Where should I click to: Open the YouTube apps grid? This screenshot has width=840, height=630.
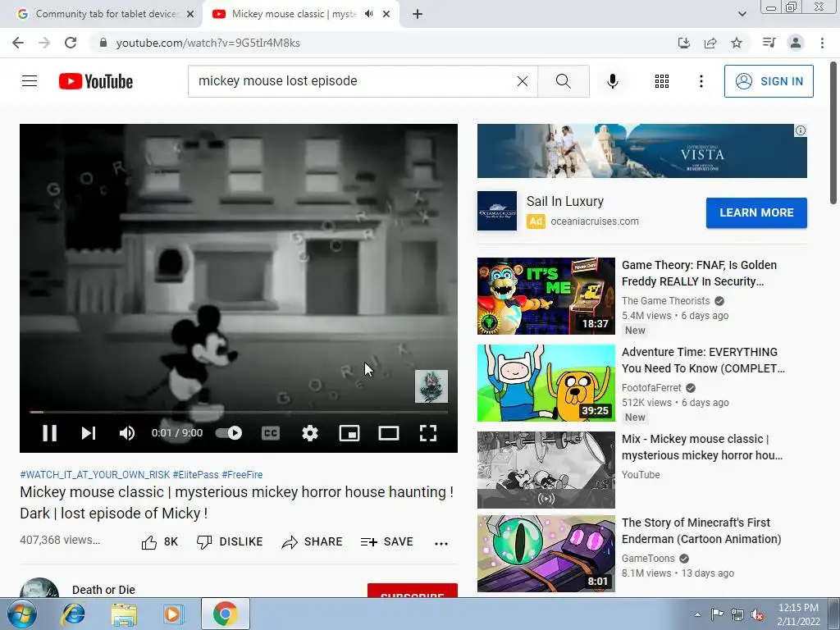coord(662,81)
